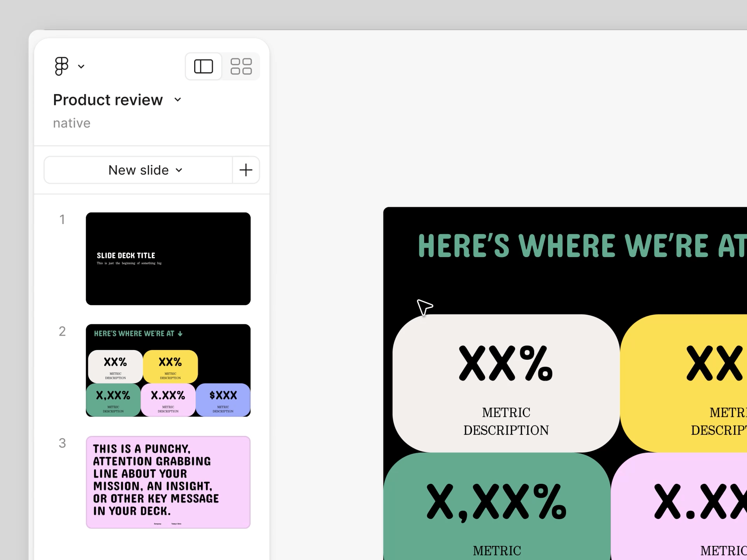Select the pink X.XX metric card on canvas

pyautogui.click(x=679, y=506)
